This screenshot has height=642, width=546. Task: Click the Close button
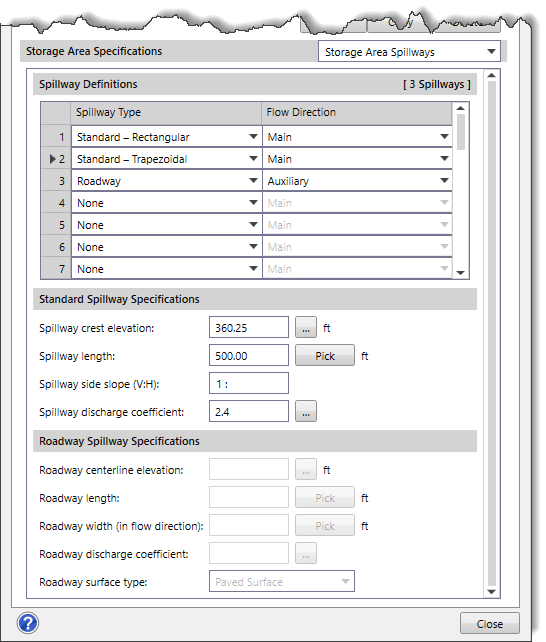point(490,624)
